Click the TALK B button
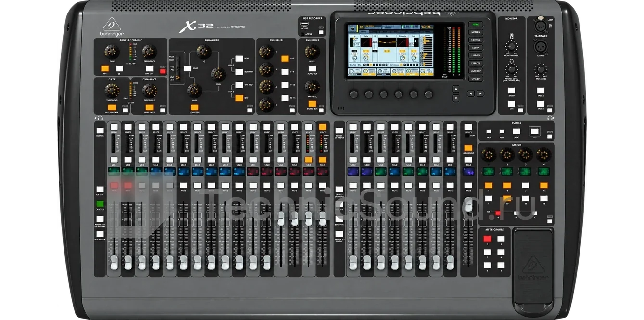This screenshot has width=644, height=320. (x=541, y=104)
